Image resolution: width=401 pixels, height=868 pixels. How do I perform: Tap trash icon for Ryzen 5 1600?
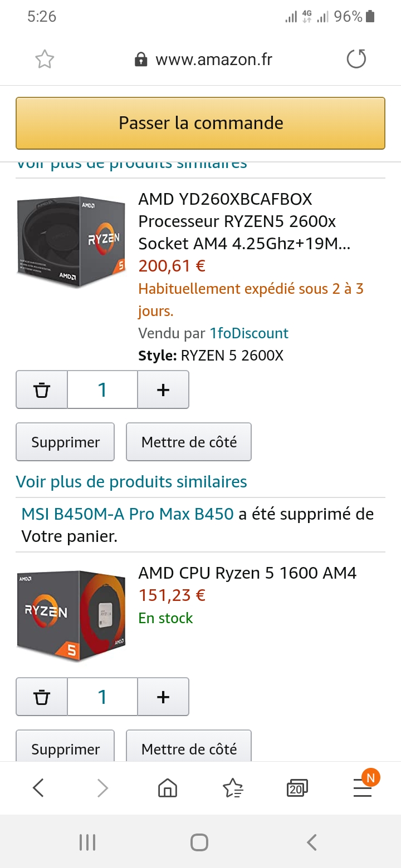42,697
